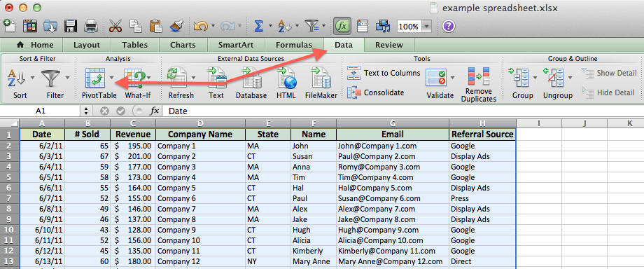
Task: Click the formula bar containing Date
Action: click(402, 111)
